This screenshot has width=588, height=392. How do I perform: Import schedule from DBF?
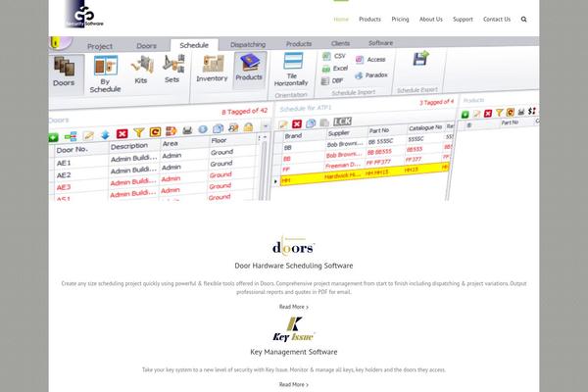coord(332,80)
